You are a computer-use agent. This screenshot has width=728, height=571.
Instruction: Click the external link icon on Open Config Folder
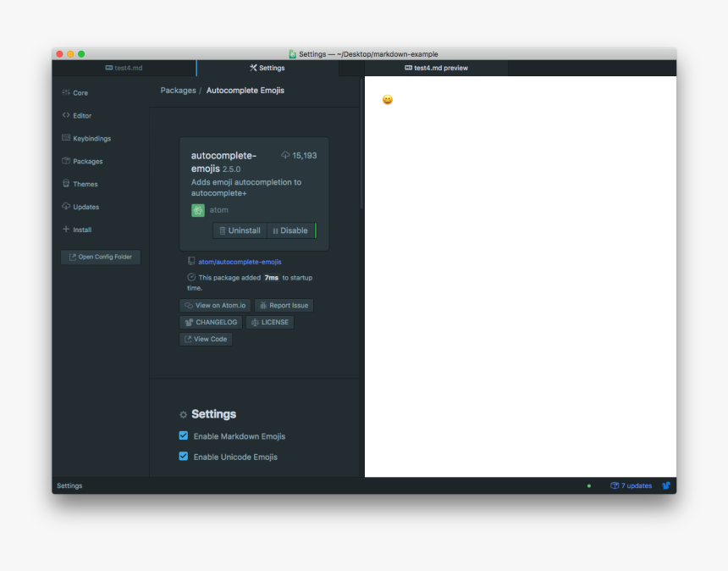click(73, 257)
